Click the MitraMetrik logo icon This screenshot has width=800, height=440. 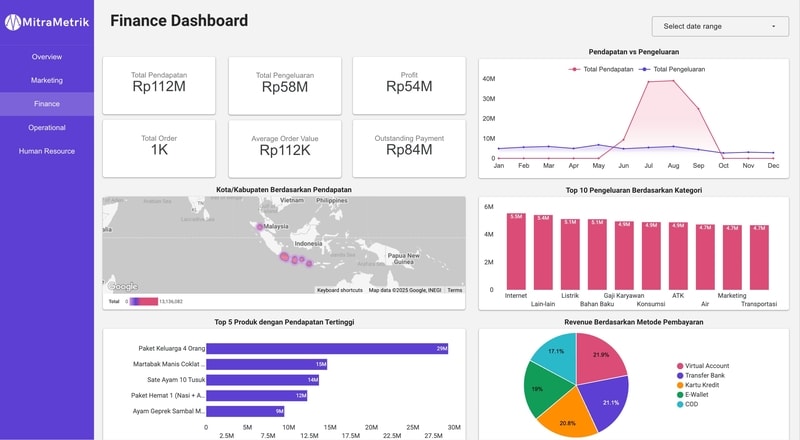pyautogui.click(x=12, y=20)
